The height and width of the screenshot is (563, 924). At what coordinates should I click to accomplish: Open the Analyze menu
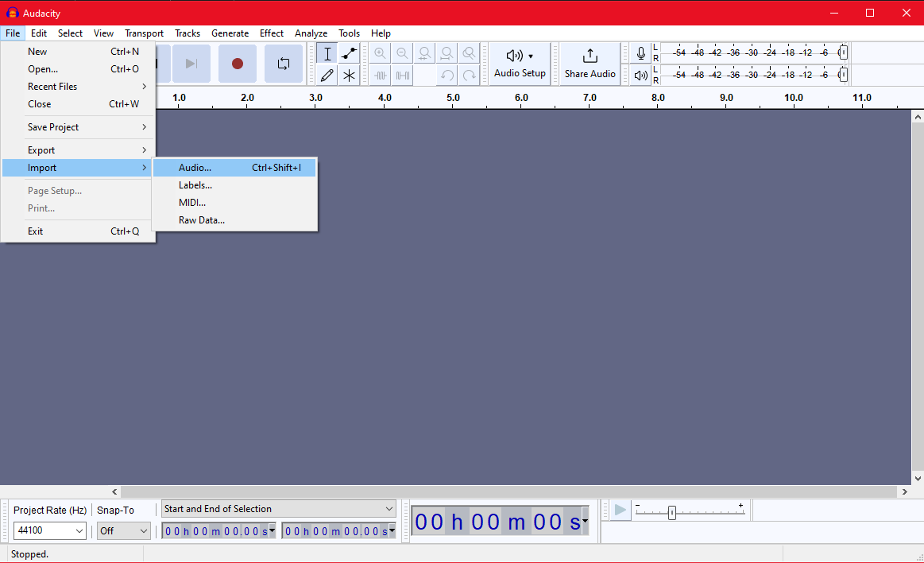(x=311, y=33)
